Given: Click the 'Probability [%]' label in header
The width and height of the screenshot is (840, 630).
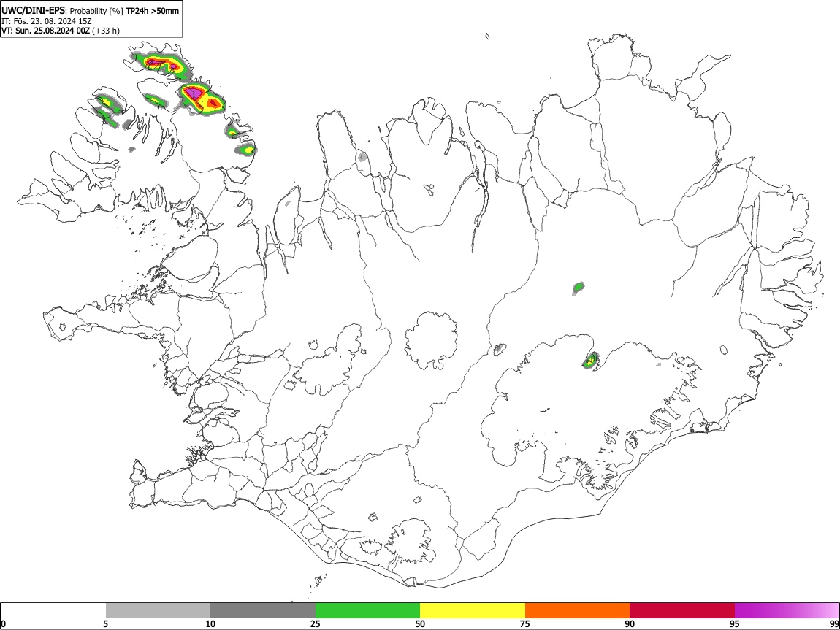Looking at the screenshot, I should click(96, 11).
